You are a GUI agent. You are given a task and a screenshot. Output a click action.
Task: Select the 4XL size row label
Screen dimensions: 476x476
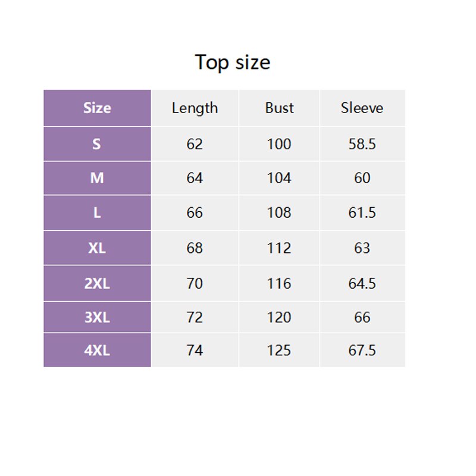[x=97, y=350]
